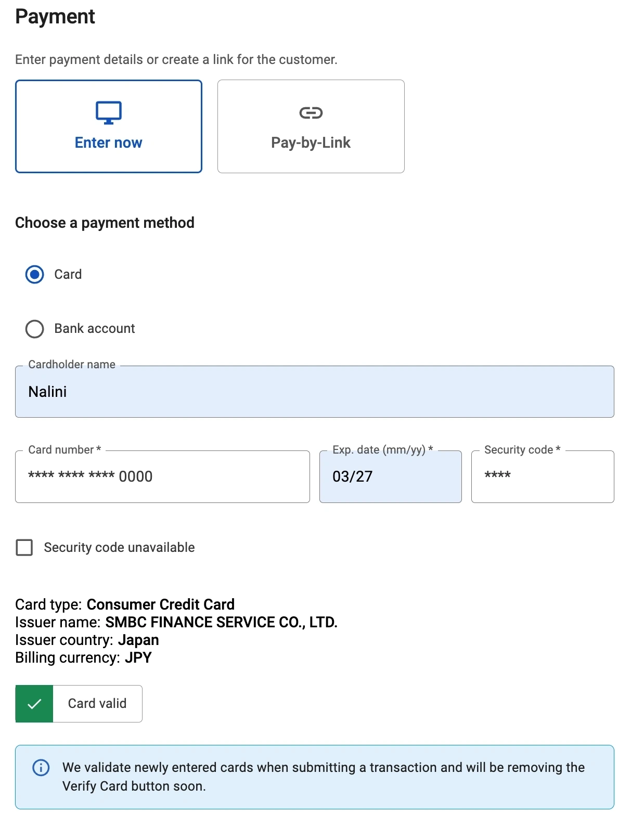This screenshot has height=826, width=644.
Task: Click the Consumer Credit Card type text
Action: 160,604
